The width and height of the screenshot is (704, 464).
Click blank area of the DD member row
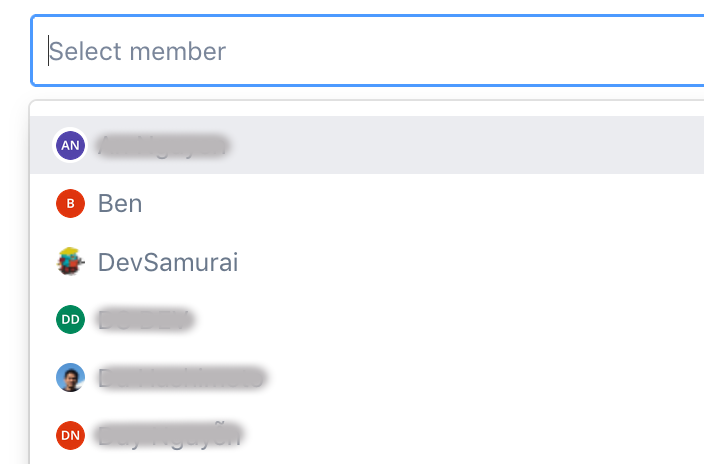[450, 320]
